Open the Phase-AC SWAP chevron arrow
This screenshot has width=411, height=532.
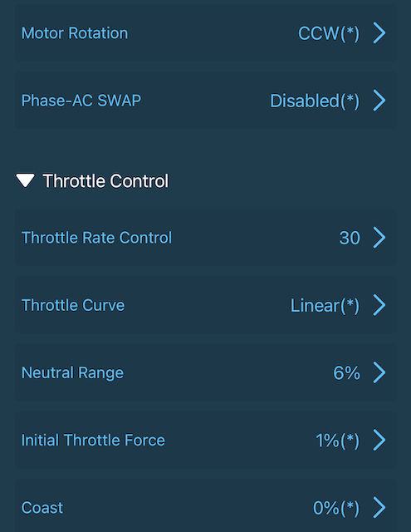[379, 101]
